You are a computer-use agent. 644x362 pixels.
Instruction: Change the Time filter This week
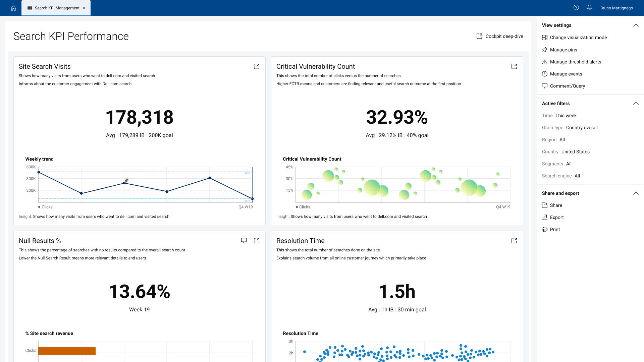pyautogui.click(x=566, y=115)
